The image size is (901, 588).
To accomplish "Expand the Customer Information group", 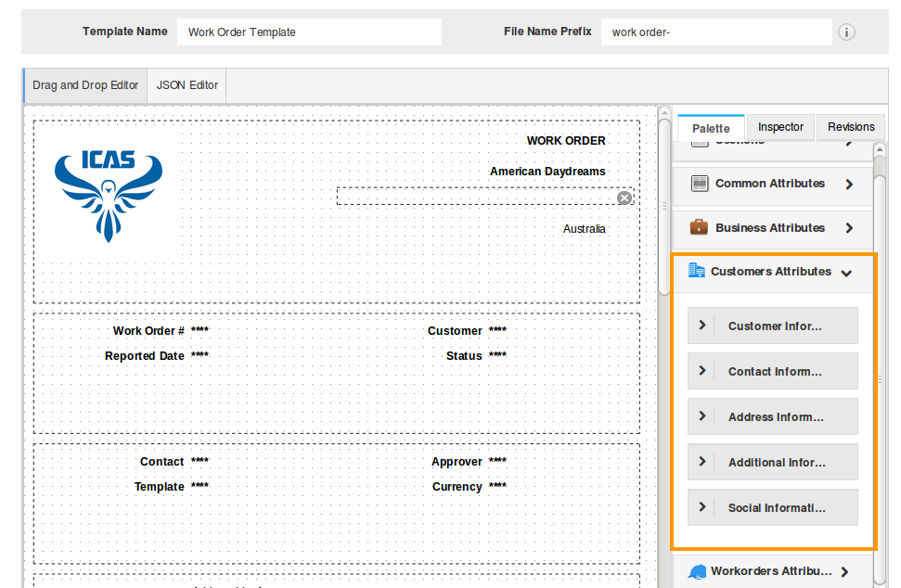I will [x=702, y=326].
